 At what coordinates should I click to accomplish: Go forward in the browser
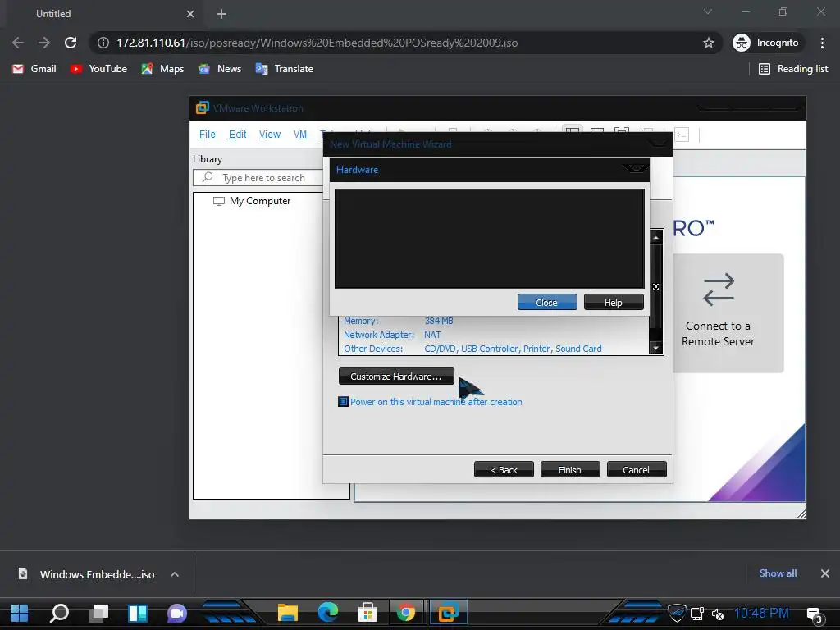[44, 43]
